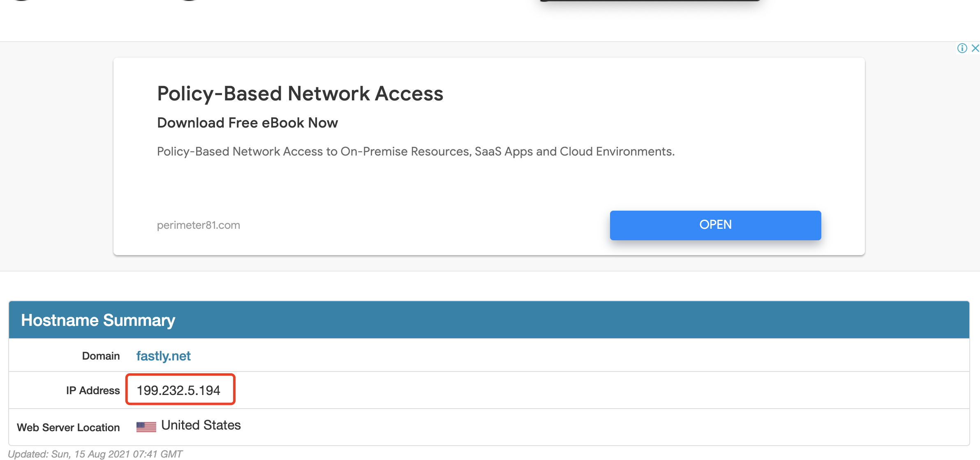Click the IP Address row label
The image size is (980, 460).
(x=93, y=390)
